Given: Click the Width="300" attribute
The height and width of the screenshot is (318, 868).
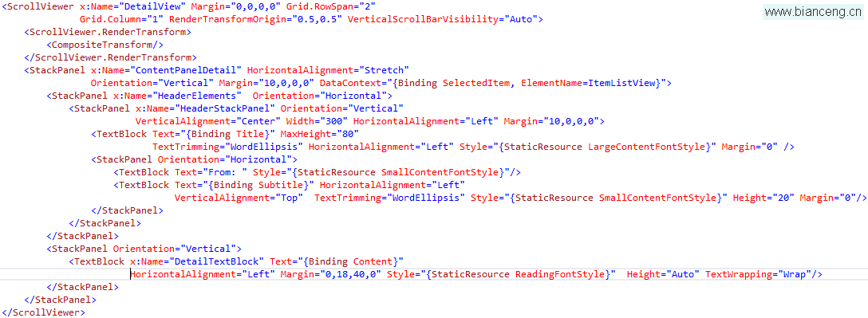Looking at the screenshot, I should coord(317,120).
